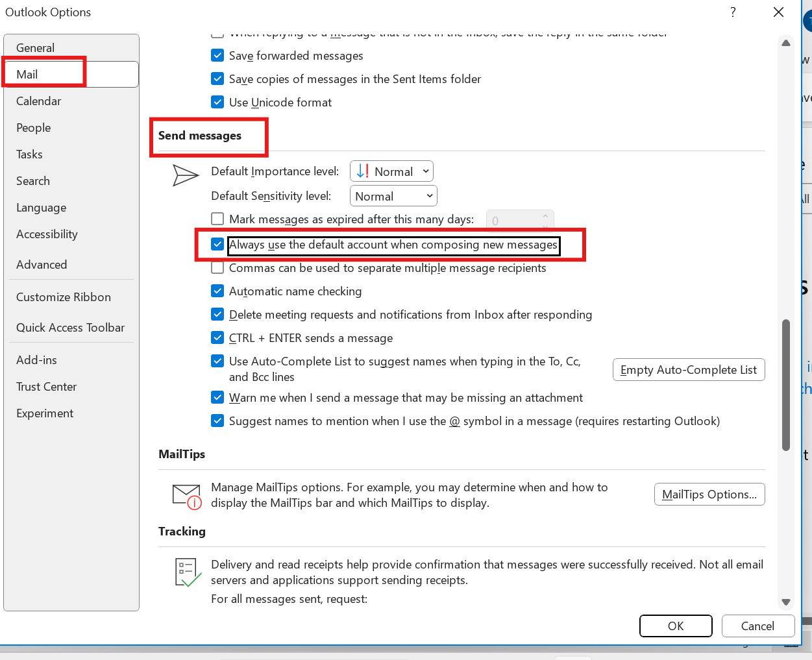Screen dimensions: 812x660
Task: Open Language options category
Action: 71,208
